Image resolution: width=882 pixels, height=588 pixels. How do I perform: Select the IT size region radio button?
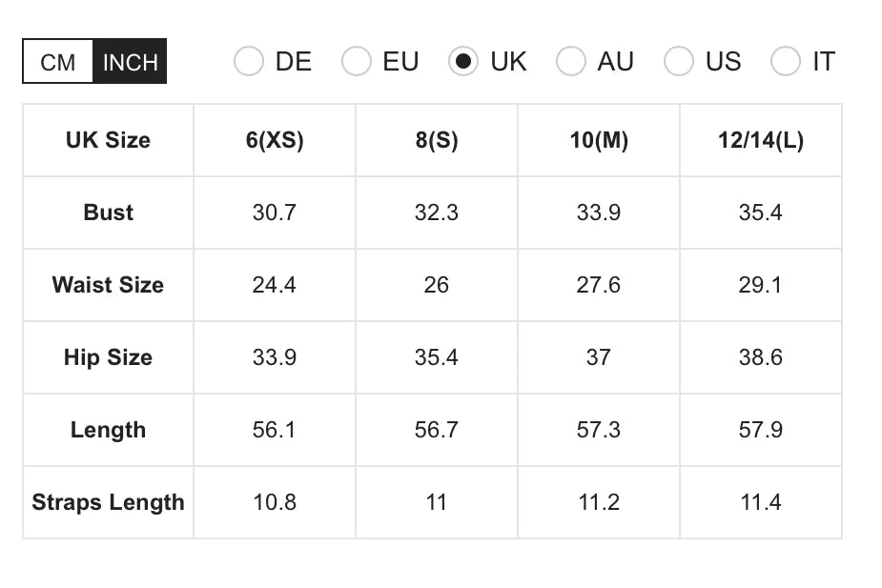(x=786, y=62)
